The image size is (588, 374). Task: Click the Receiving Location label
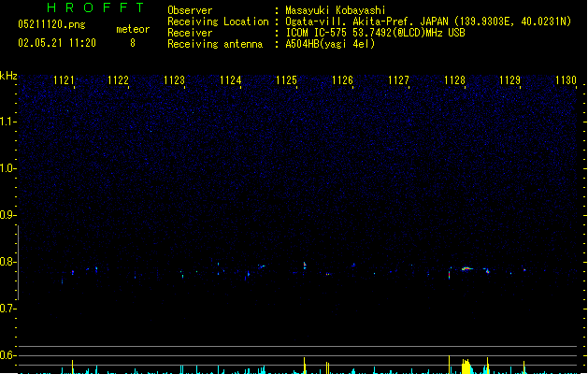(x=218, y=22)
